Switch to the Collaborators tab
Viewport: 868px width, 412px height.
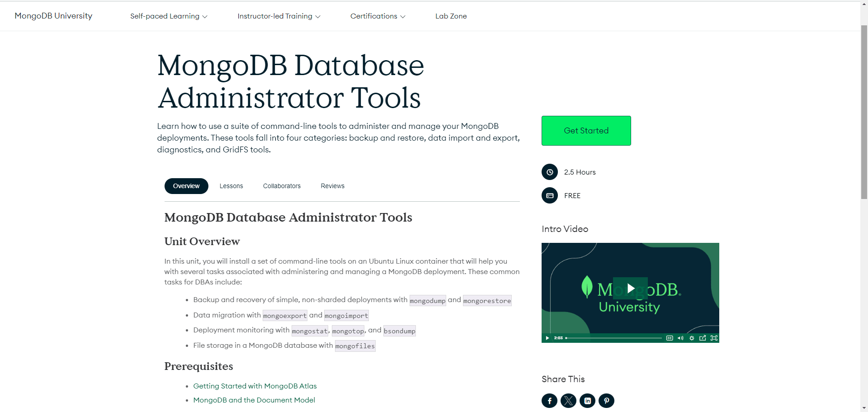282,186
